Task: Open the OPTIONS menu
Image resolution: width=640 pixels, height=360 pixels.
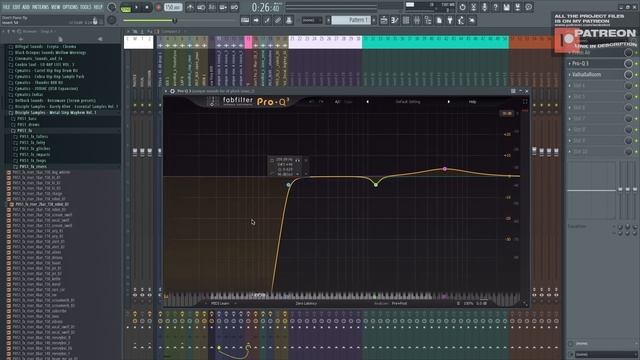Action: point(70,7)
